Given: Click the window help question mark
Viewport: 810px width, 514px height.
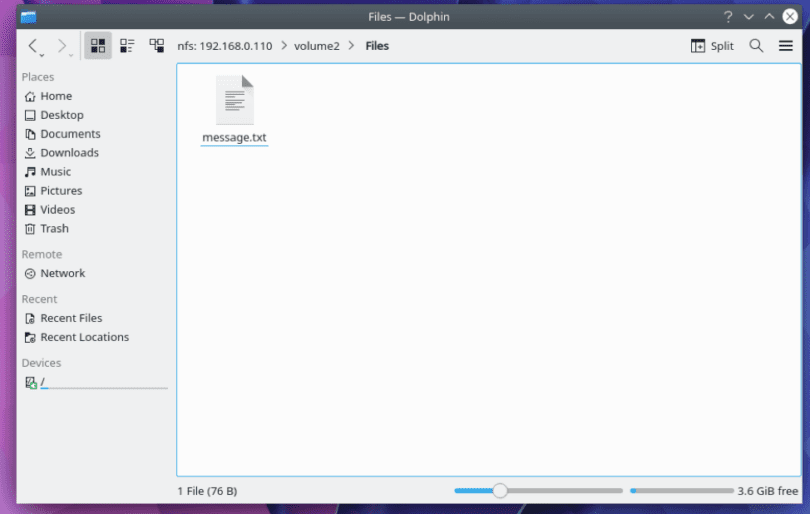Looking at the screenshot, I should click(728, 17).
